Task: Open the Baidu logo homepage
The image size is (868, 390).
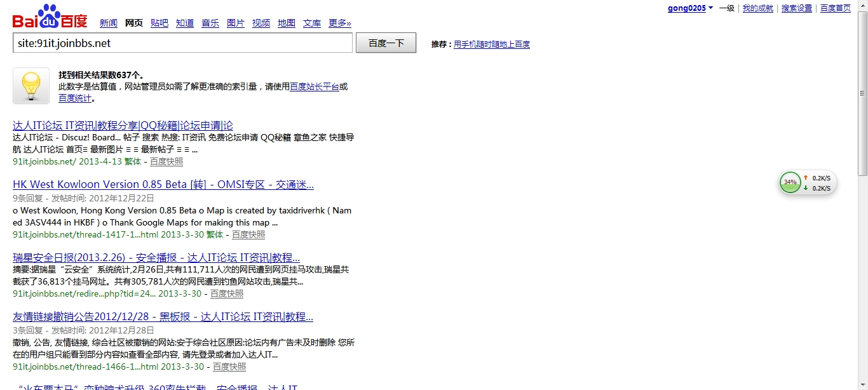Action: point(50,17)
